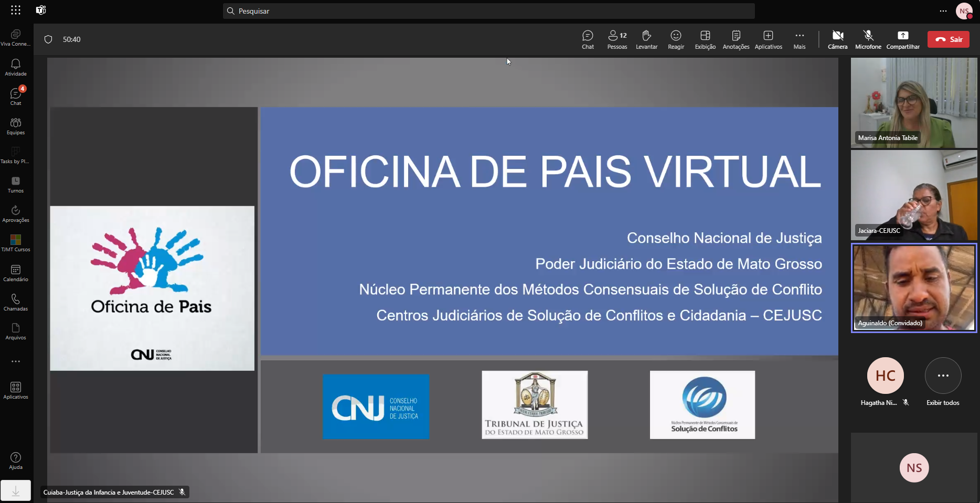The width and height of the screenshot is (980, 503).
Task: Open Equipes tab in sidebar
Action: pos(16,126)
